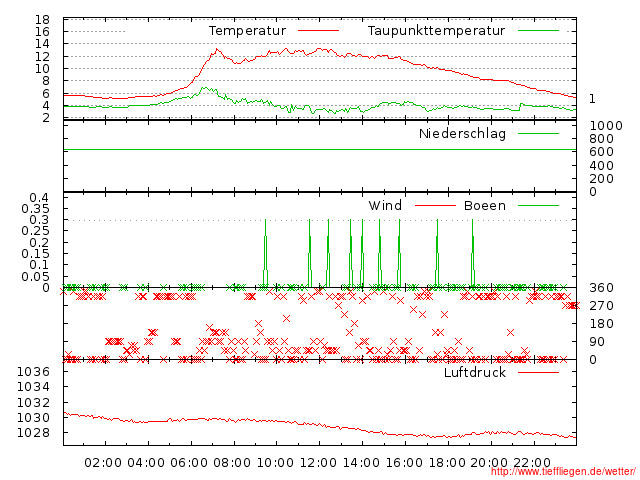Viewport: 640px width, 480px height.
Task: Click the 360 wind direction axis value
Action: tap(602, 288)
